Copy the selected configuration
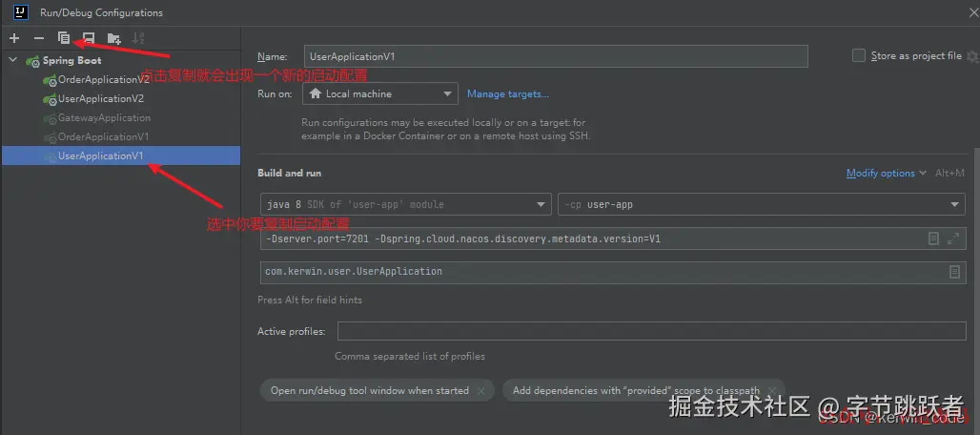This screenshot has width=980, height=435. [x=64, y=38]
